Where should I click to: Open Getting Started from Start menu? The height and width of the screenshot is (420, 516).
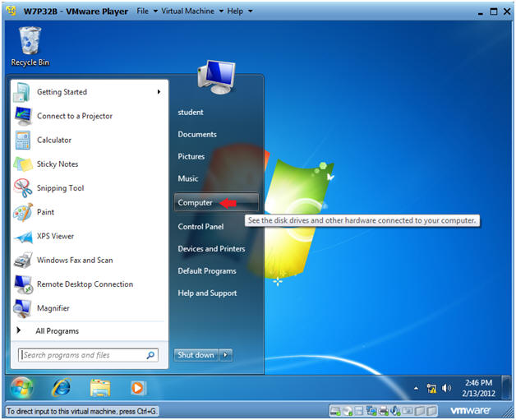pos(90,92)
